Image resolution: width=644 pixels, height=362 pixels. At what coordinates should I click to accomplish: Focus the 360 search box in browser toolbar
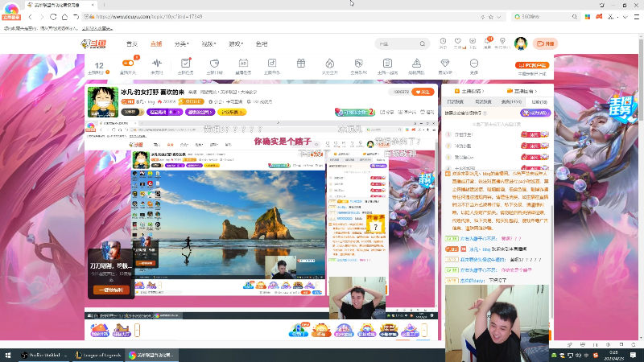[546, 17]
